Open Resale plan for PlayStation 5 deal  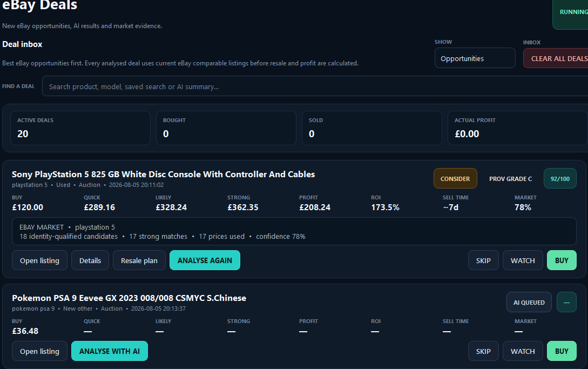pyautogui.click(x=139, y=260)
